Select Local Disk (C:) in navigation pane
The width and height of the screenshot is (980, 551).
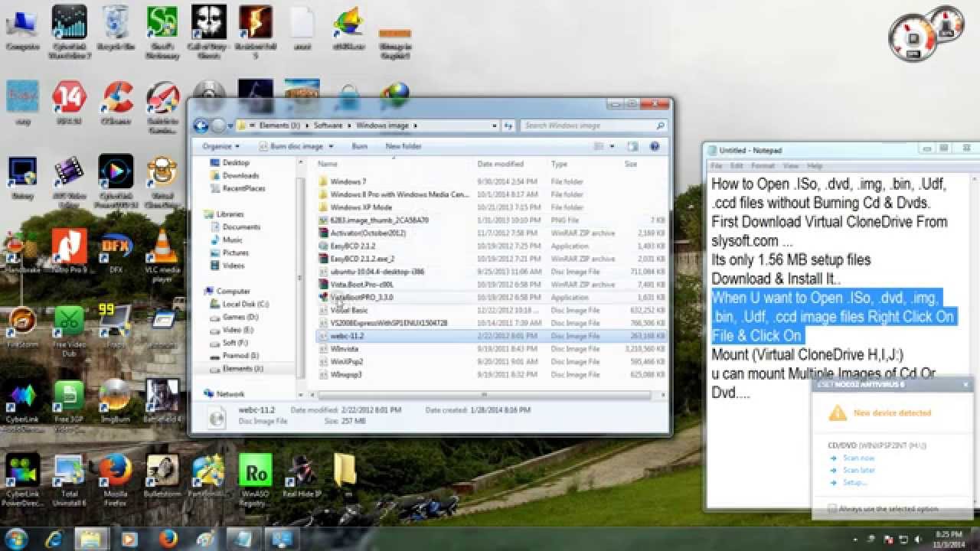pyautogui.click(x=245, y=304)
